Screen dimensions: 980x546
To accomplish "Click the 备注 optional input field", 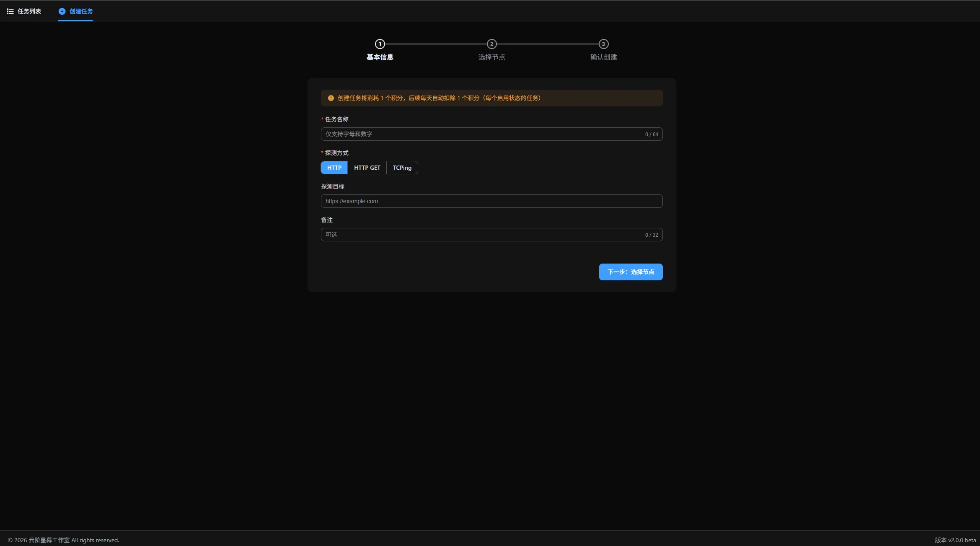I will tap(482, 235).
